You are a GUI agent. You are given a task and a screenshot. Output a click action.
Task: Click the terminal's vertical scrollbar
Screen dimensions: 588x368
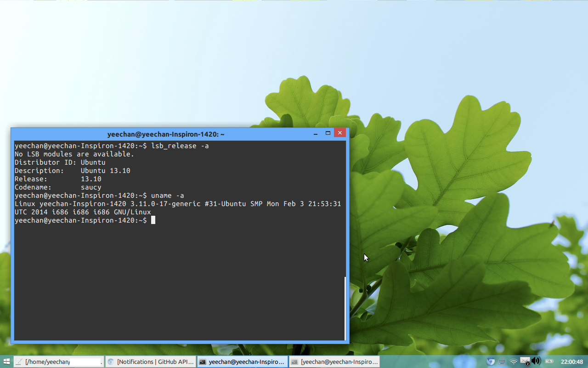pos(345,308)
